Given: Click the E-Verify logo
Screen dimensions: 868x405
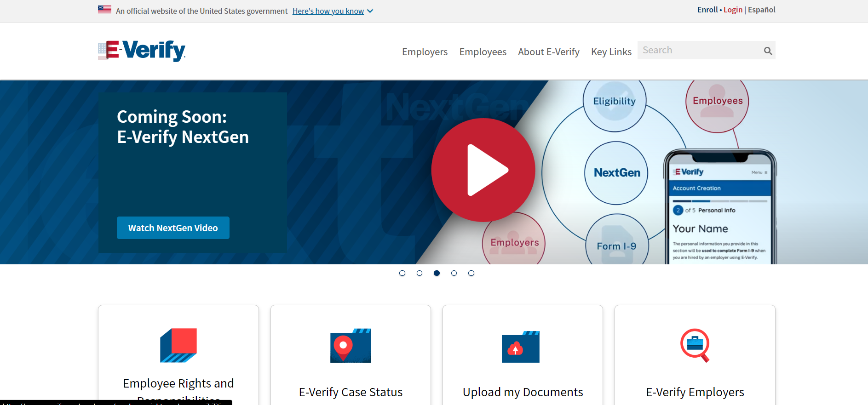Looking at the screenshot, I should pyautogui.click(x=142, y=51).
